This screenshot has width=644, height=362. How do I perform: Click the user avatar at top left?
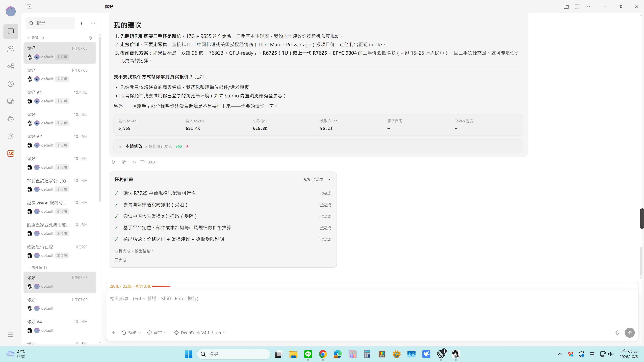click(x=11, y=11)
